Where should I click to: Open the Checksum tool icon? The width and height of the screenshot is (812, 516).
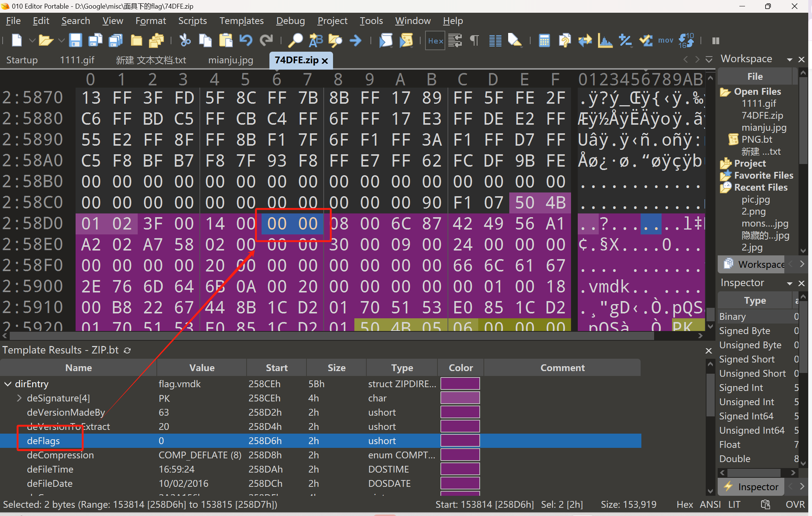coord(646,40)
